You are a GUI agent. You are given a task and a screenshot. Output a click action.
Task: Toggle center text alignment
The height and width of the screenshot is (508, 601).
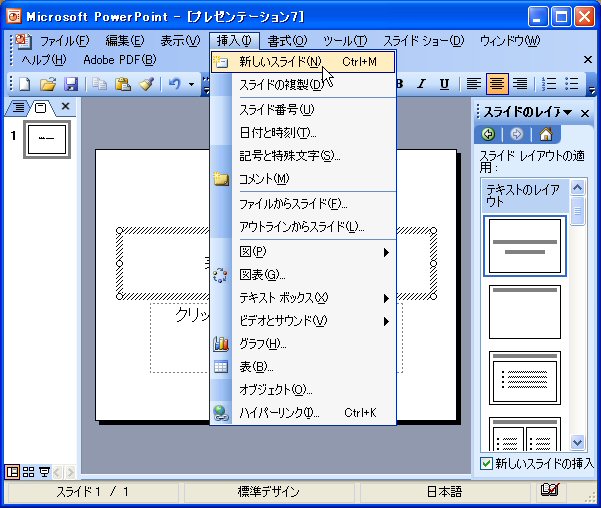pyautogui.click(x=497, y=84)
